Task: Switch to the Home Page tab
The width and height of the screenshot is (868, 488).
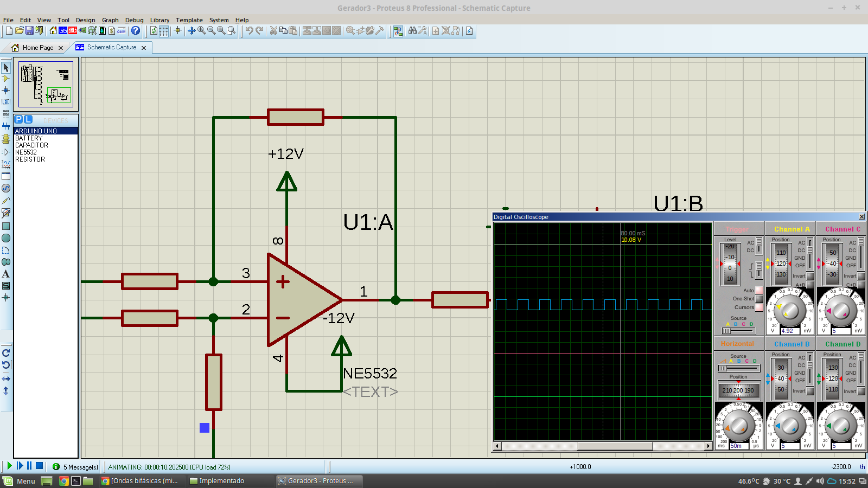Action: click(38, 48)
